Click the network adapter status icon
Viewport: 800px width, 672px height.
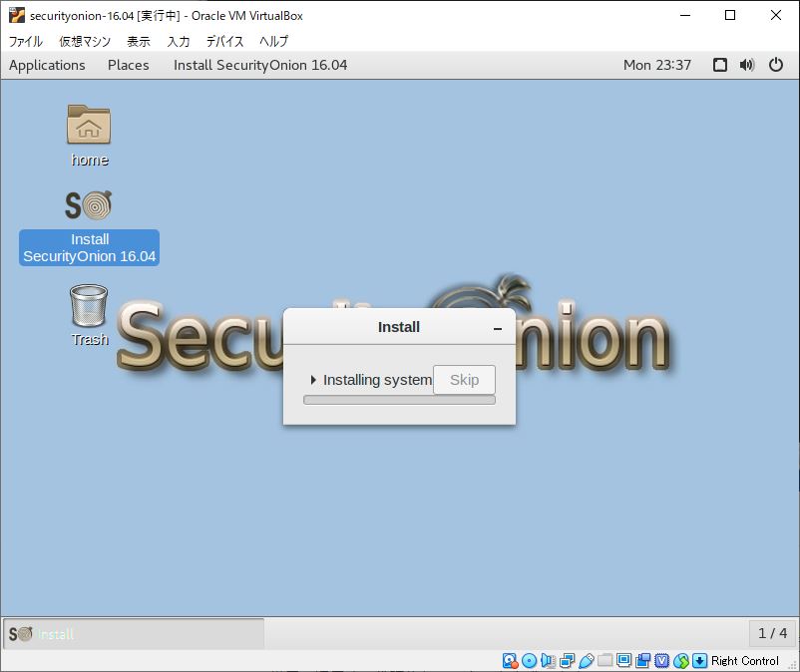[x=567, y=661]
